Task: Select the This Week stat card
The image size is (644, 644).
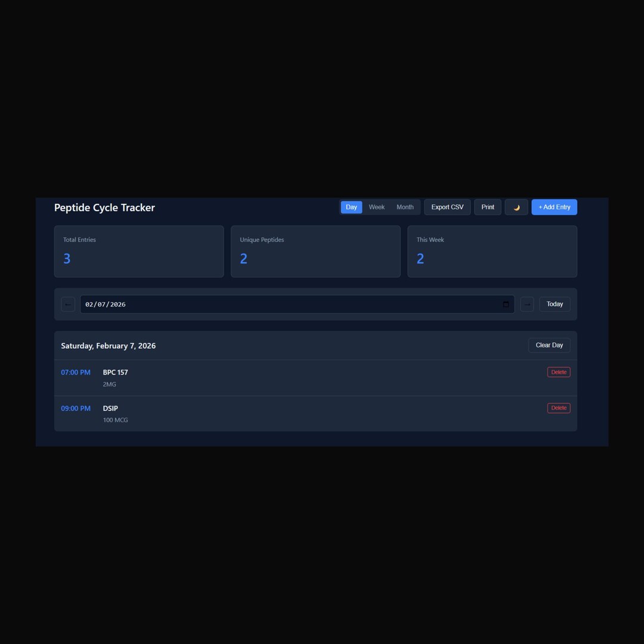Action: 492,252
